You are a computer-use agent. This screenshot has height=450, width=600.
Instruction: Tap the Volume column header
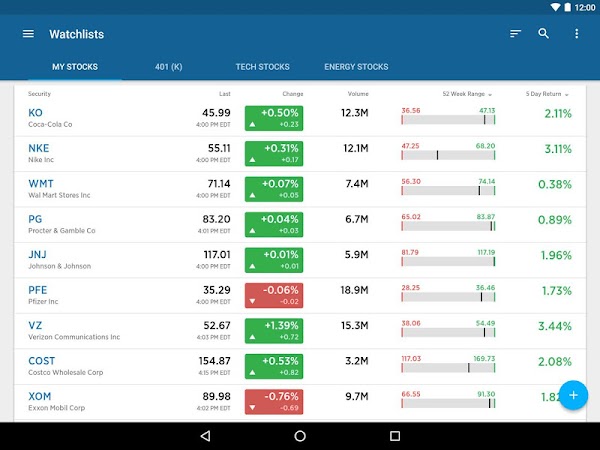358,94
